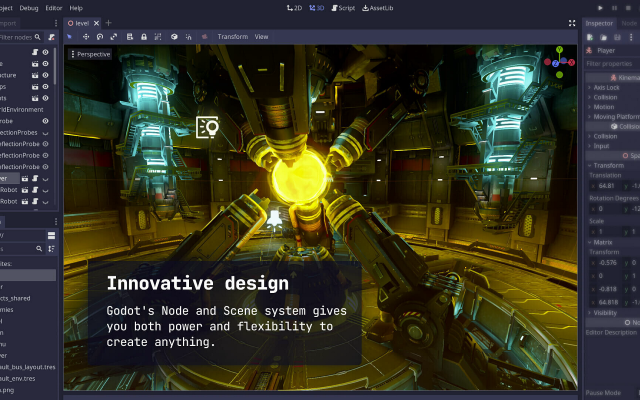The width and height of the screenshot is (640, 400).
Task: Click the reddish preview icon before Transform
Action: click(x=204, y=37)
